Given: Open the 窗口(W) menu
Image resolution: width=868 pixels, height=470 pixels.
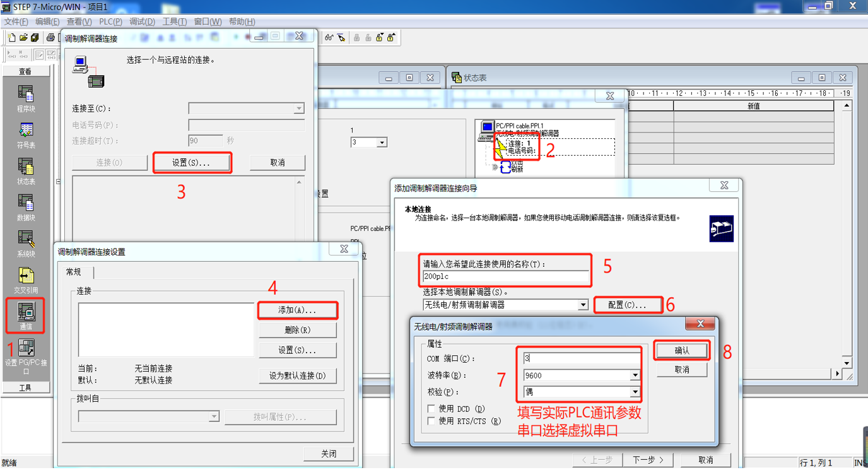Looking at the screenshot, I should click(208, 21).
